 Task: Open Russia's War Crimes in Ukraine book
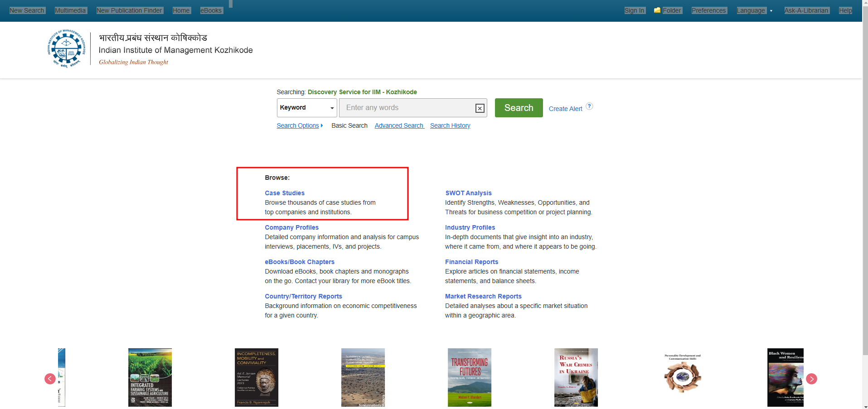click(x=576, y=377)
